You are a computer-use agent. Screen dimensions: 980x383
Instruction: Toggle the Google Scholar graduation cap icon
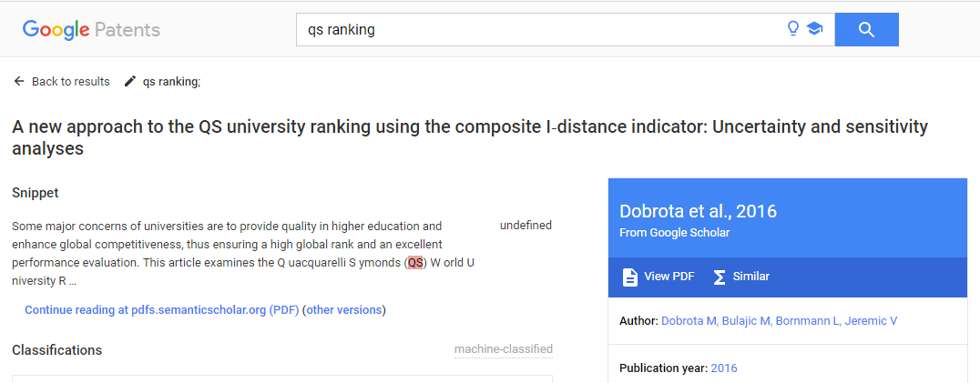pyautogui.click(x=814, y=29)
